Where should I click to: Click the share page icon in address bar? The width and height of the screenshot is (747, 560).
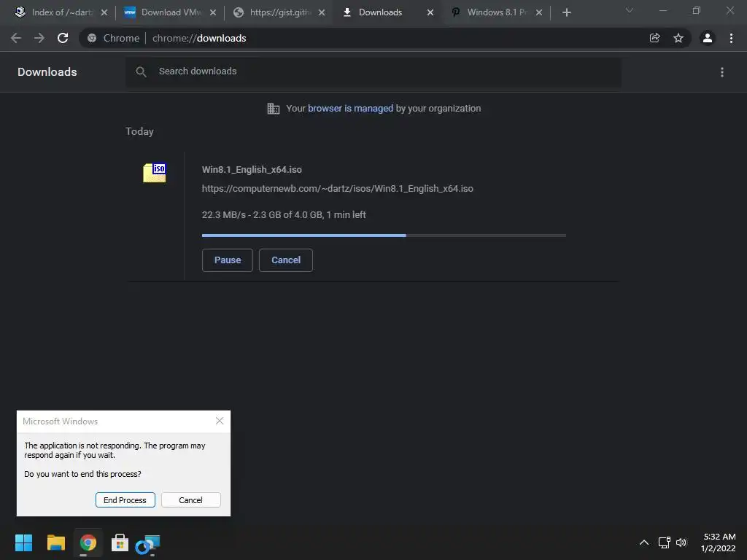click(x=654, y=38)
